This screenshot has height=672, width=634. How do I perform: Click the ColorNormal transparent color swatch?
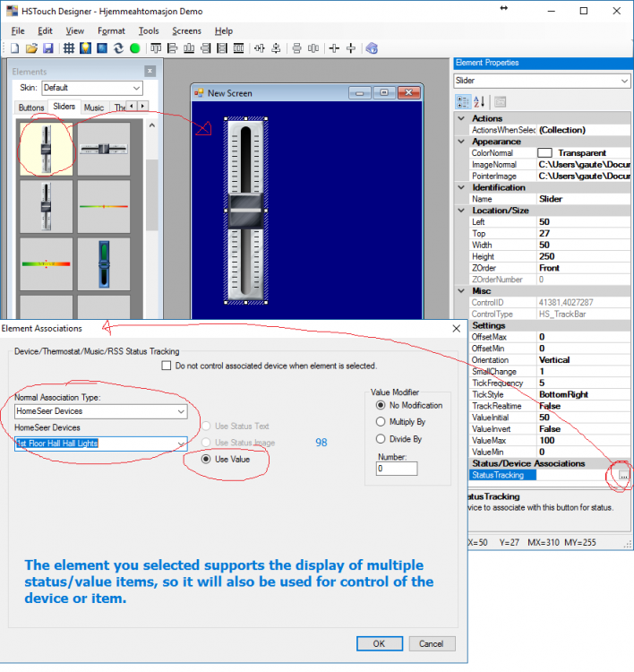(x=544, y=153)
